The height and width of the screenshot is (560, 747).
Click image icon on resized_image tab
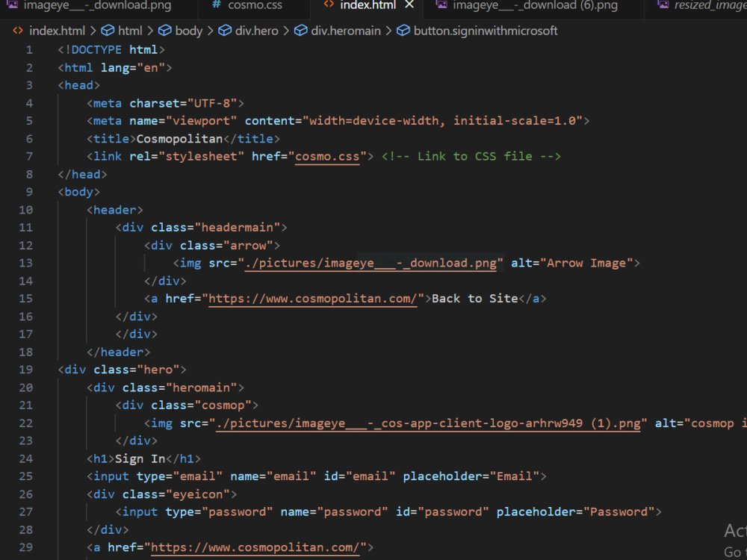coord(663,4)
